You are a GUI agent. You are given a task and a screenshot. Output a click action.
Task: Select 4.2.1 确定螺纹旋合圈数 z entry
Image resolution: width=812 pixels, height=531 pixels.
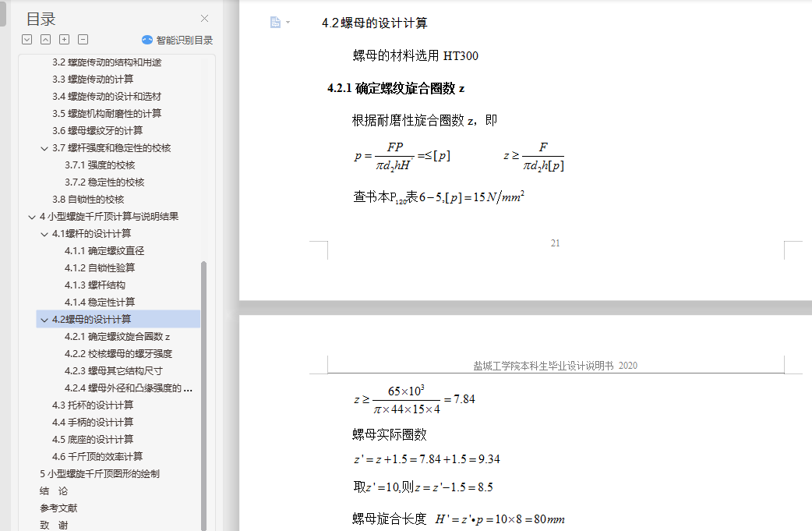point(118,336)
